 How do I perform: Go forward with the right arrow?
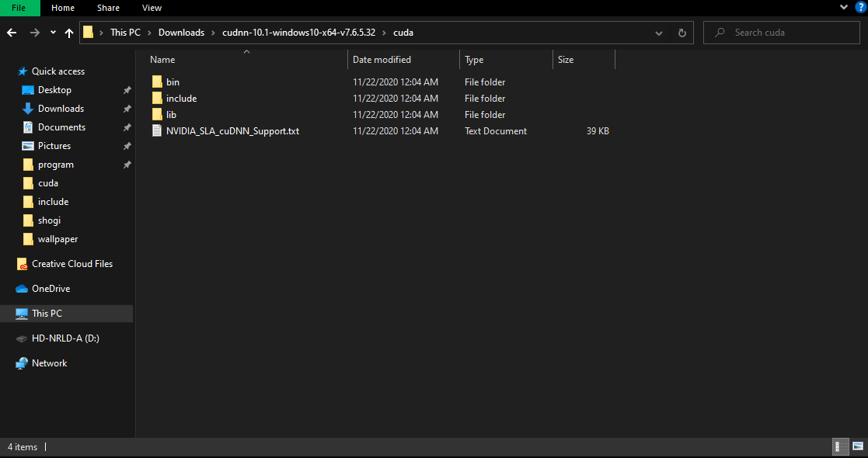35,33
